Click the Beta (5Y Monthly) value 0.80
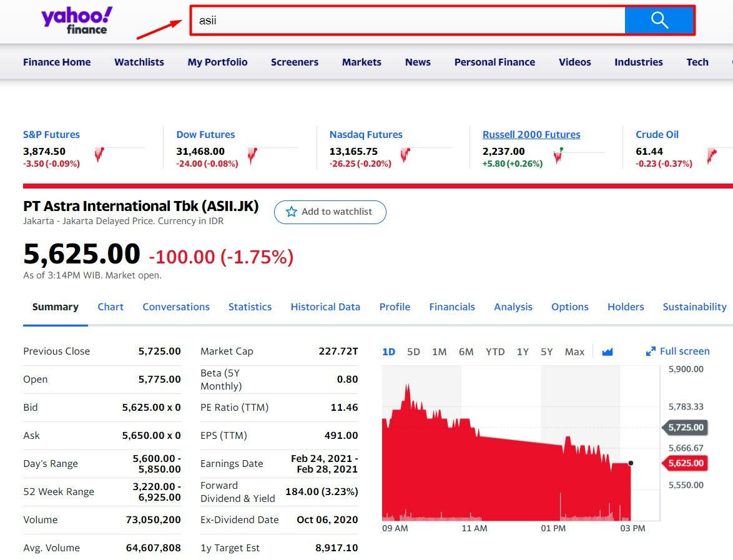Image resolution: width=733 pixels, height=560 pixels. click(347, 380)
